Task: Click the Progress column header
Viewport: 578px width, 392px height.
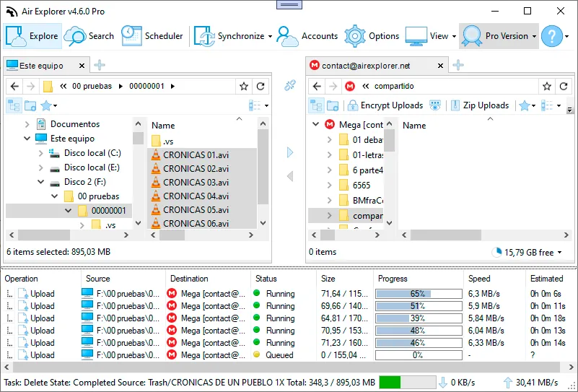Action: coord(419,279)
